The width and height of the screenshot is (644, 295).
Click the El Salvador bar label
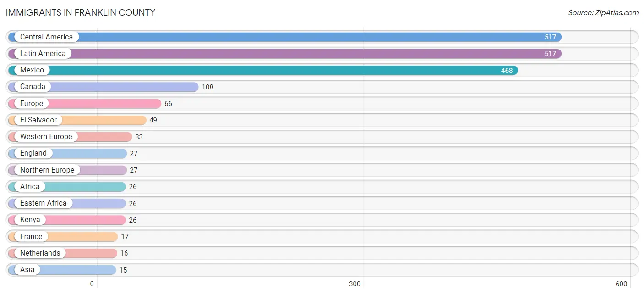coord(38,120)
